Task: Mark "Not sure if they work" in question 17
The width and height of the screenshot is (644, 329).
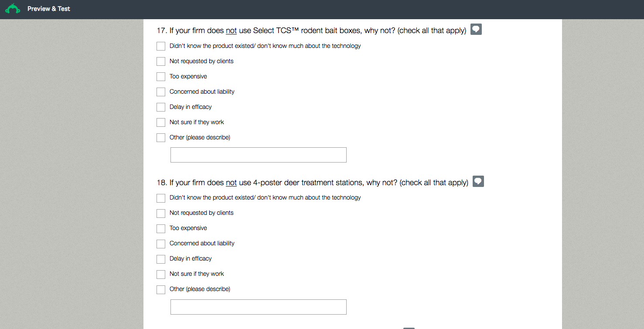Action: tap(161, 122)
